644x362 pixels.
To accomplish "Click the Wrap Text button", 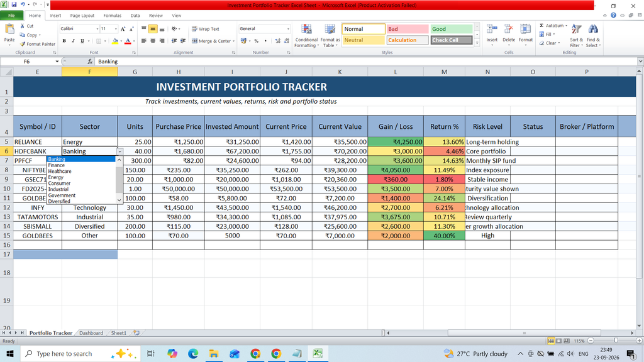I will coord(206,29).
